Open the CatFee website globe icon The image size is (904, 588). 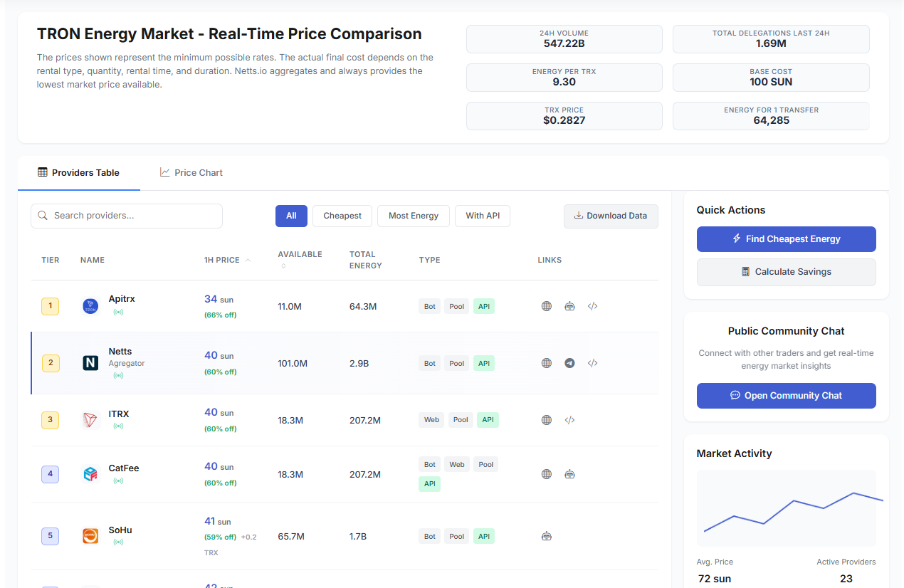547,474
